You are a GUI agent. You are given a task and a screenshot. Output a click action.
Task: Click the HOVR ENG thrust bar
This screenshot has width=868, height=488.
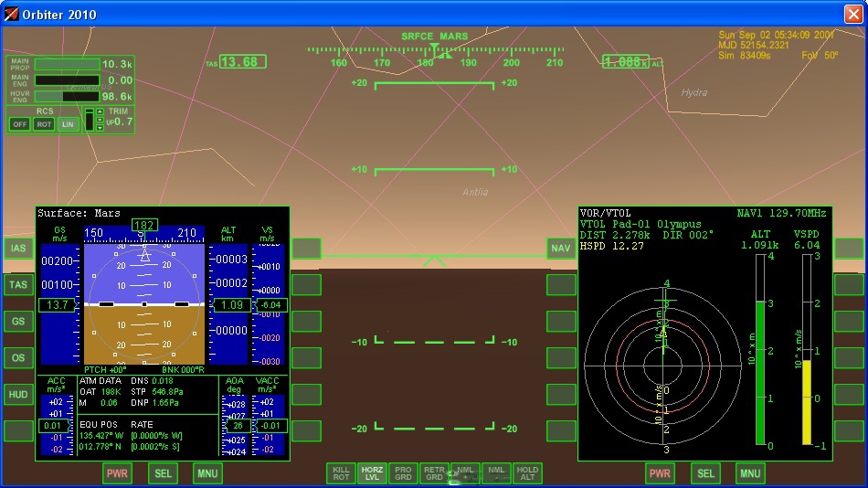tap(67, 96)
